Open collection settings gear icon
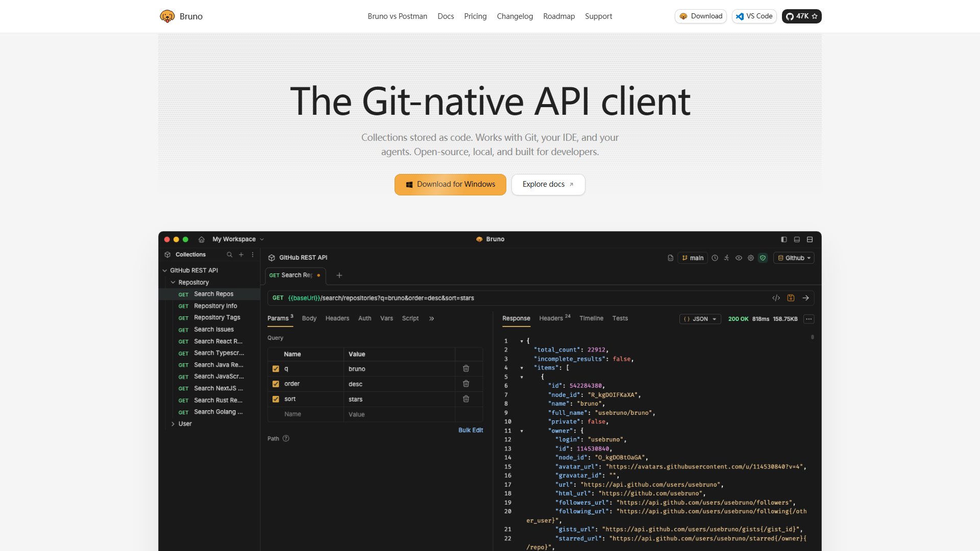 751,258
